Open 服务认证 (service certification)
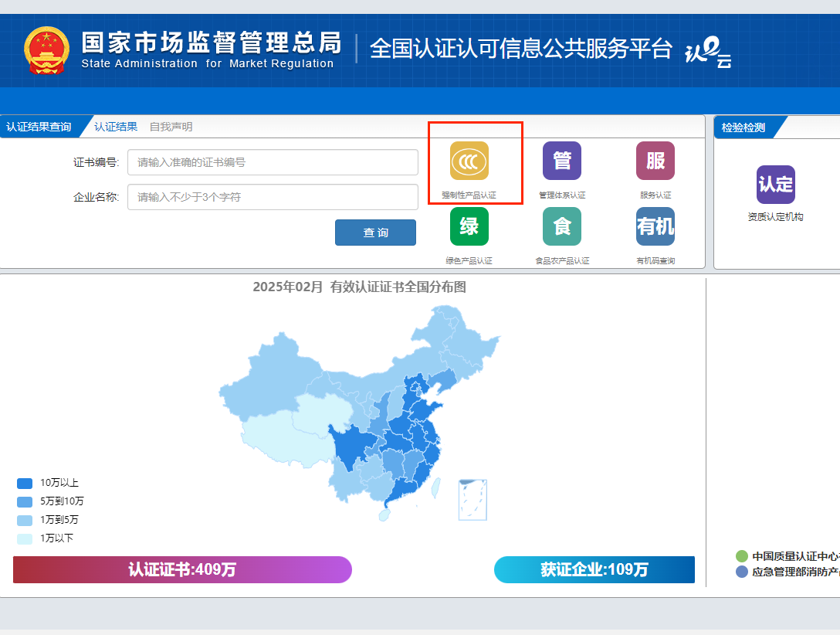 pyautogui.click(x=655, y=161)
